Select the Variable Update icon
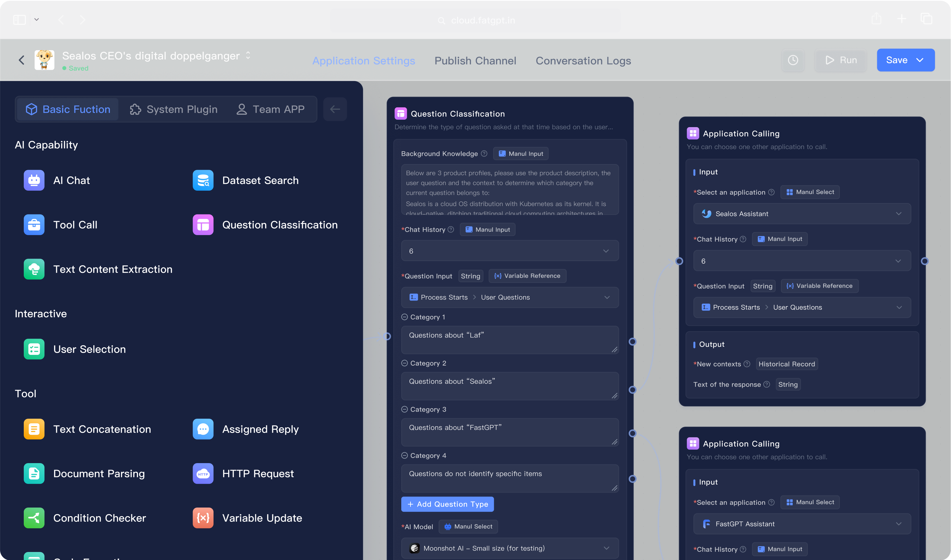This screenshot has width=951, height=560. 203,518
